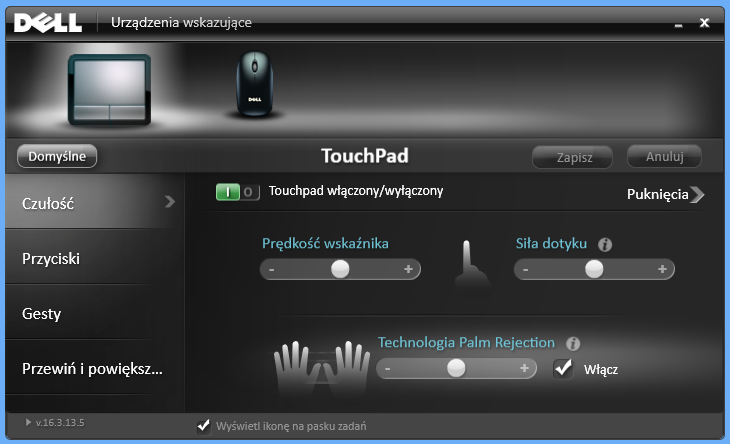This screenshot has height=444, width=730.
Task: Open the Przyciski section
Action: coord(95,257)
